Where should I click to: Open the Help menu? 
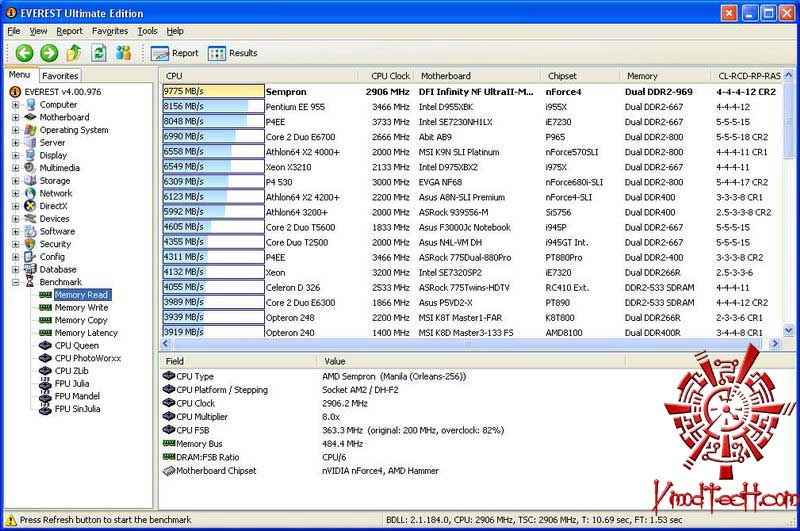pos(175,31)
